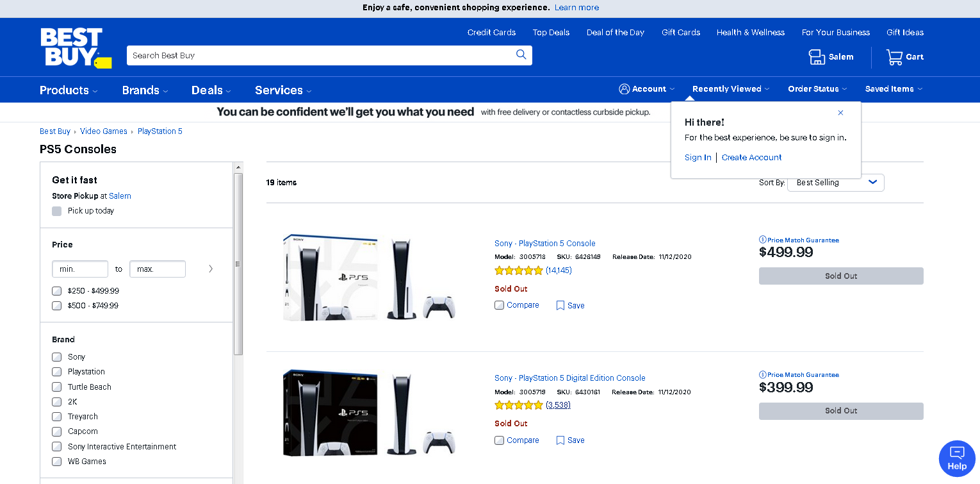
Task: Click Price Match Guarantee info icon for $399.99
Action: 762,374
